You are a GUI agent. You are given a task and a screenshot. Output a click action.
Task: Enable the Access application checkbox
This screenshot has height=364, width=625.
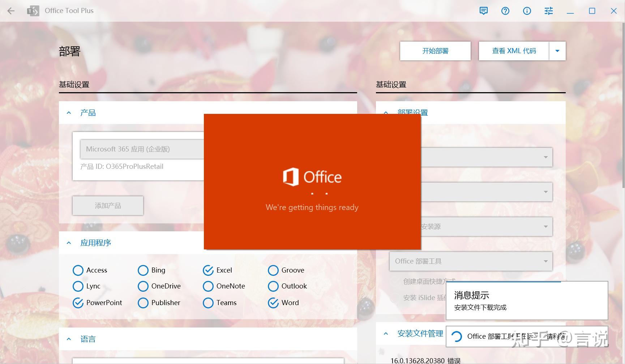[78, 270]
